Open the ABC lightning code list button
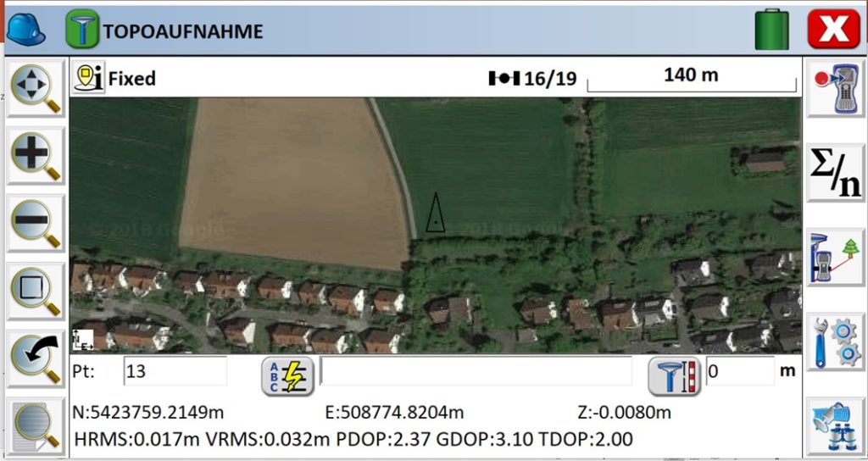The width and height of the screenshot is (868, 461). (288, 375)
